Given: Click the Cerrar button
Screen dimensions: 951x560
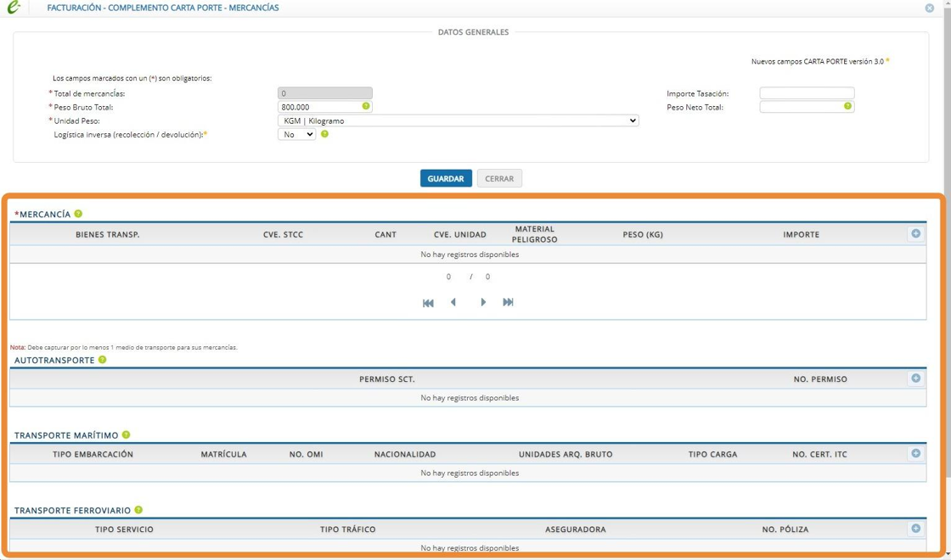Looking at the screenshot, I should click(499, 179).
